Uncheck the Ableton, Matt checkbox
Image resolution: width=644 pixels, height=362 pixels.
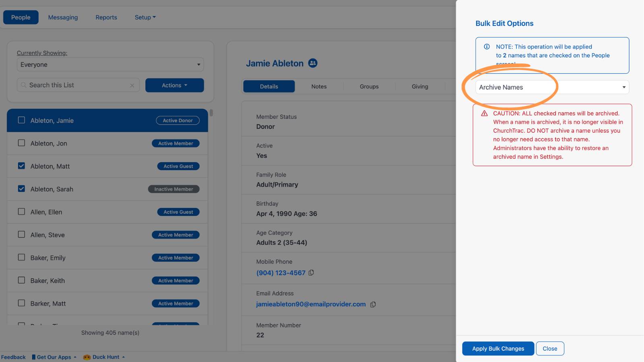(x=21, y=166)
